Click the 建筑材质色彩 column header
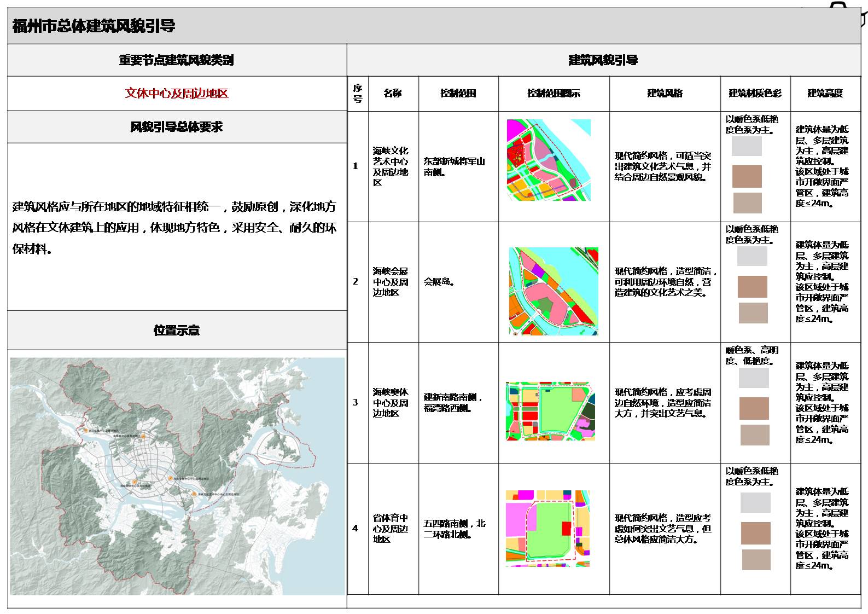The width and height of the screenshot is (868, 614). tap(755, 94)
